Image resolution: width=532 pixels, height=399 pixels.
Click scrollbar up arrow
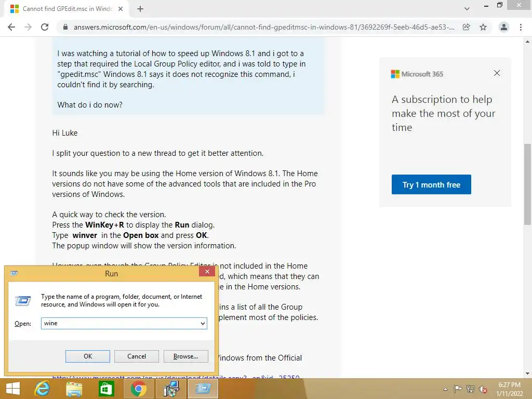[527, 42]
